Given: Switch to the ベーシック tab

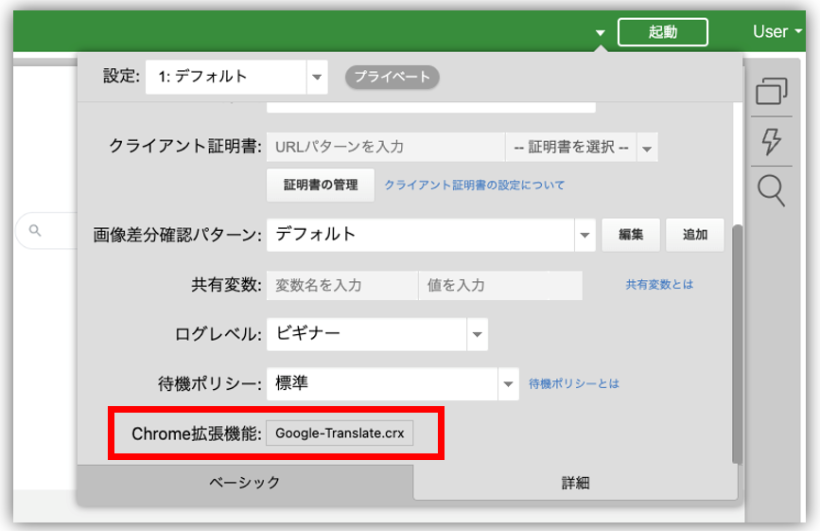Looking at the screenshot, I should point(245,482).
